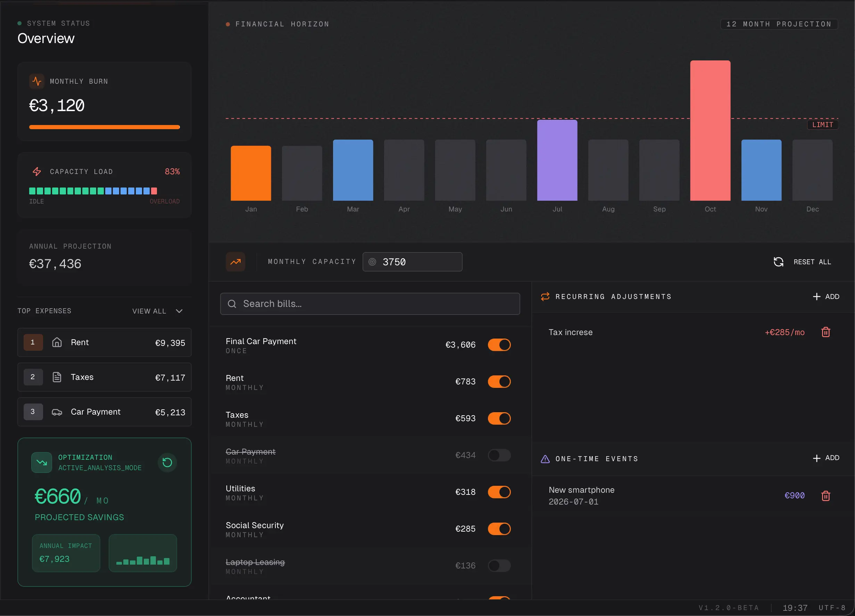This screenshot has width=855, height=616.
Task: Click the Capacity Load lightning icon
Action: [x=37, y=172]
